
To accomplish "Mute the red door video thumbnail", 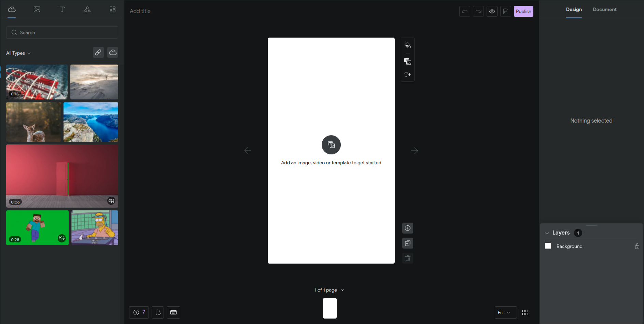I will click(x=111, y=201).
